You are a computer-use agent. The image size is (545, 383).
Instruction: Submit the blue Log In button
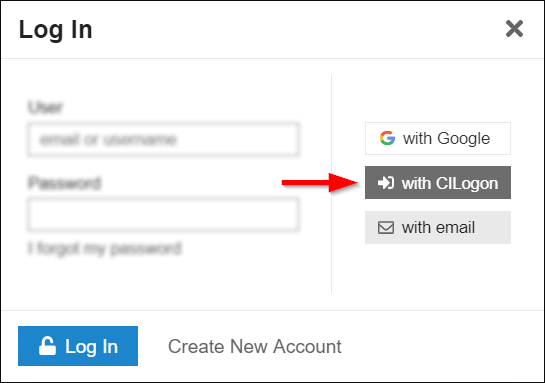pyautogui.click(x=78, y=346)
